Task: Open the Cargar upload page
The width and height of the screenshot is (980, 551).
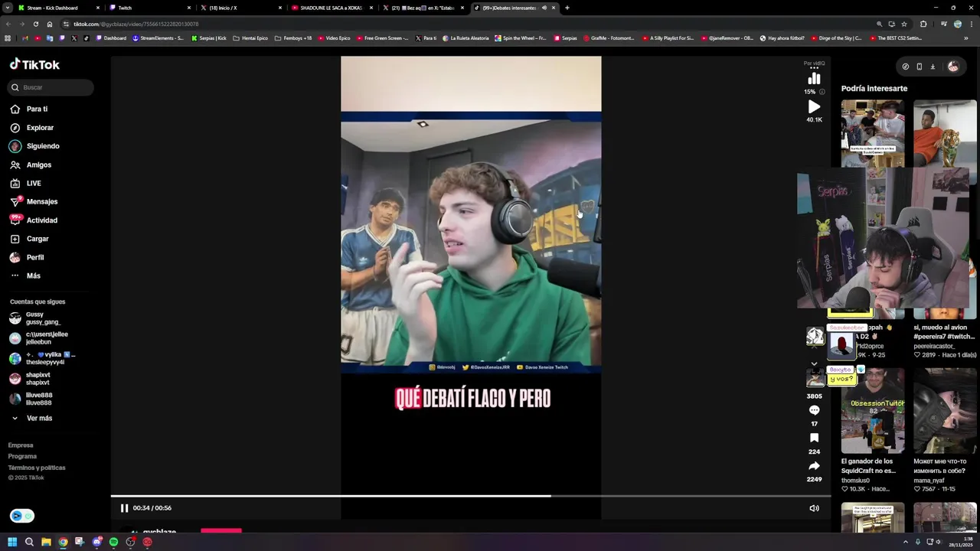Action: (29, 239)
